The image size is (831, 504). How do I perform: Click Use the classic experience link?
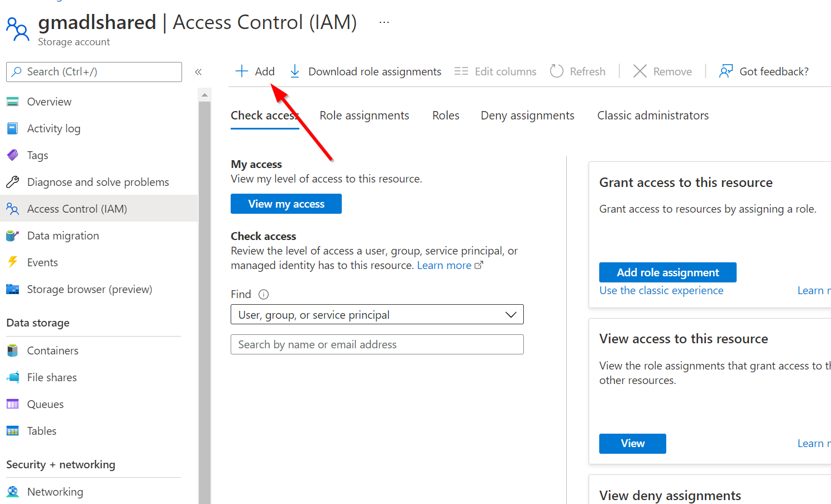[x=661, y=290]
